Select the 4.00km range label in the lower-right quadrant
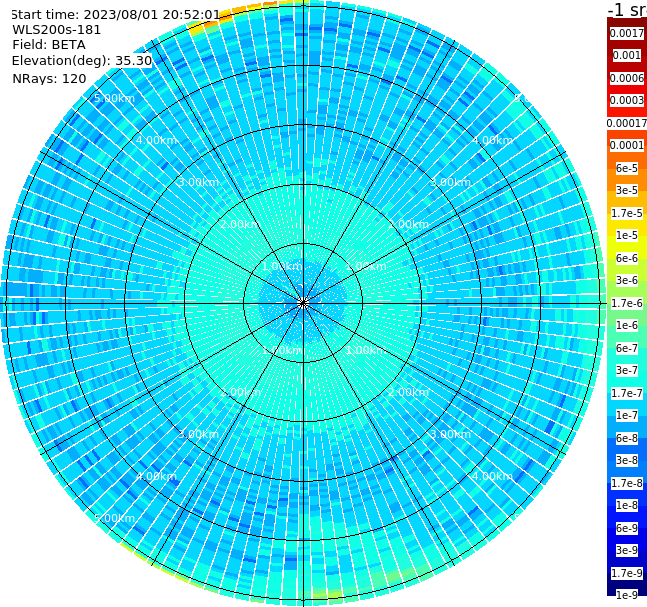647x607 pixels. 493,476
